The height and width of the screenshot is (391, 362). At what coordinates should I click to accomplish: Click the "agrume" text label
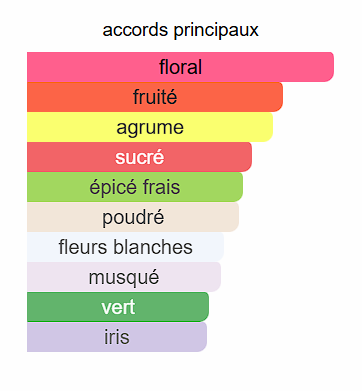tap(150, 128)
